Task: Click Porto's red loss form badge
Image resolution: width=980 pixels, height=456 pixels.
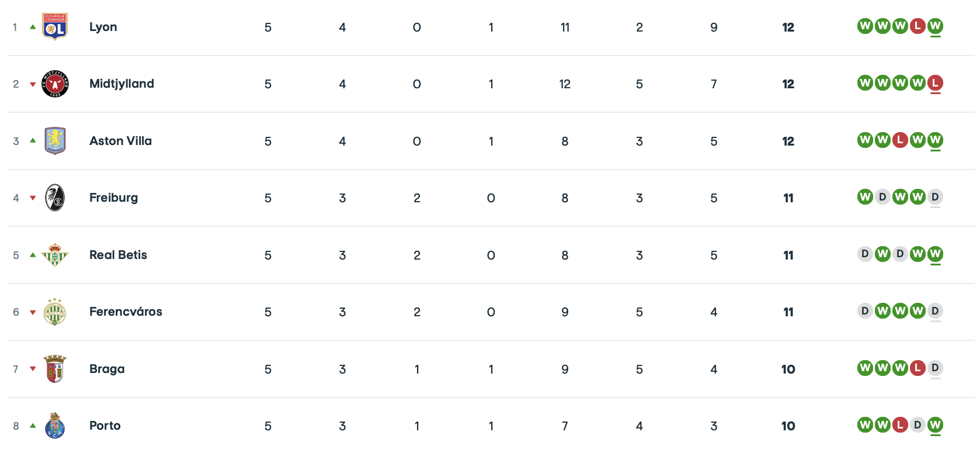Action: [x=900, y=424]
